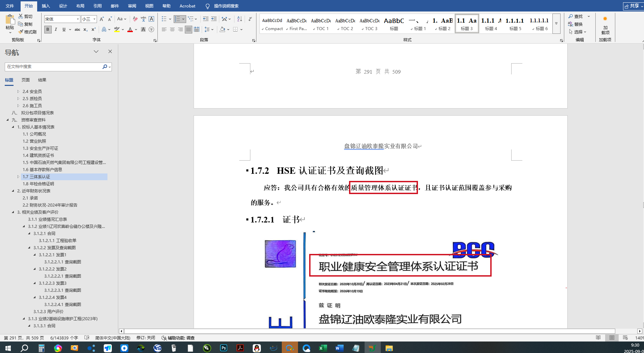Screen dimensions: 644x353
Task: Jump to 1.2 营业执照 heading
Action: point(34,141)
